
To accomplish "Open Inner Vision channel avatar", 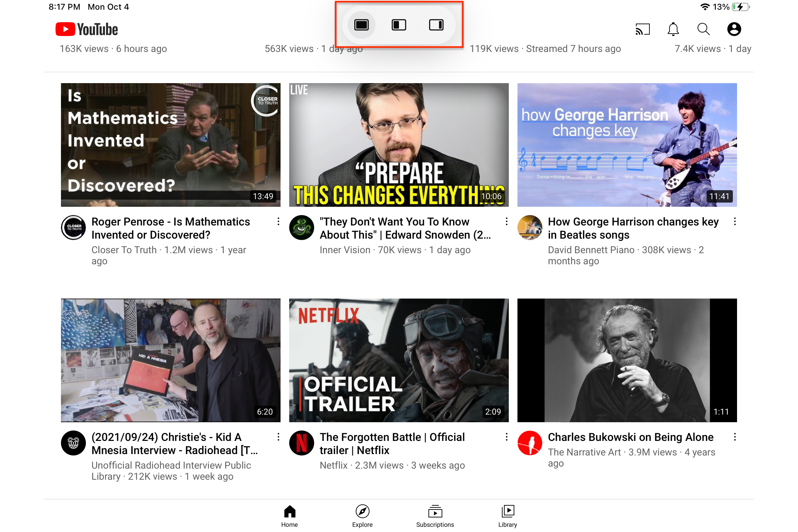I will pyautogui.click(x=302, y=228).
